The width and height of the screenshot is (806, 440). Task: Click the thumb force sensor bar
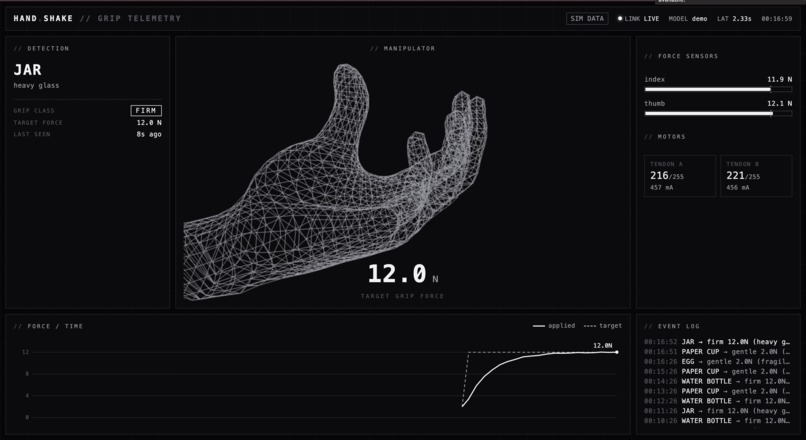click(x=718, y=114)
